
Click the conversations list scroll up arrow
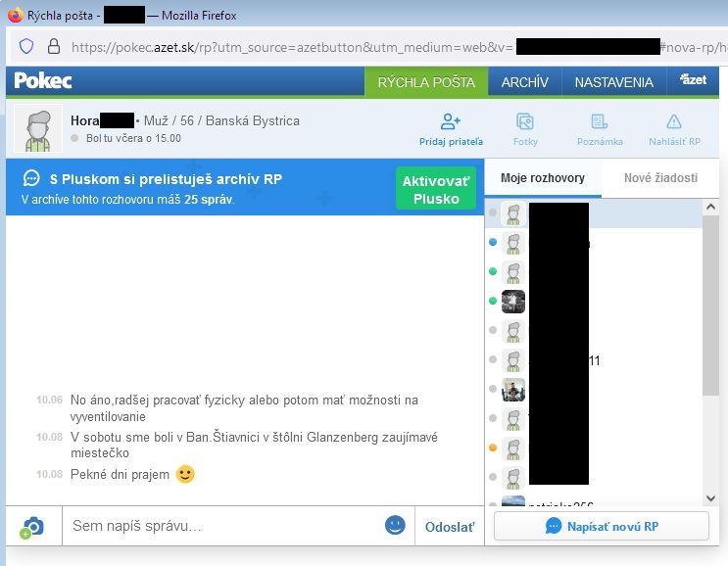click(710, 207)
